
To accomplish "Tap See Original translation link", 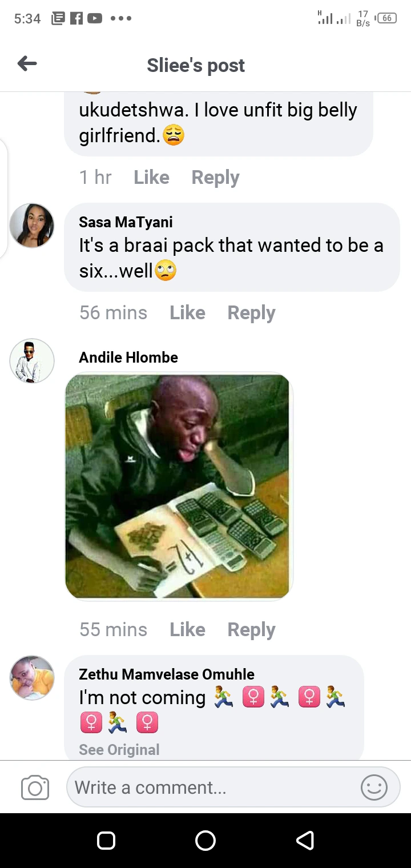I will tap(119, 750).
